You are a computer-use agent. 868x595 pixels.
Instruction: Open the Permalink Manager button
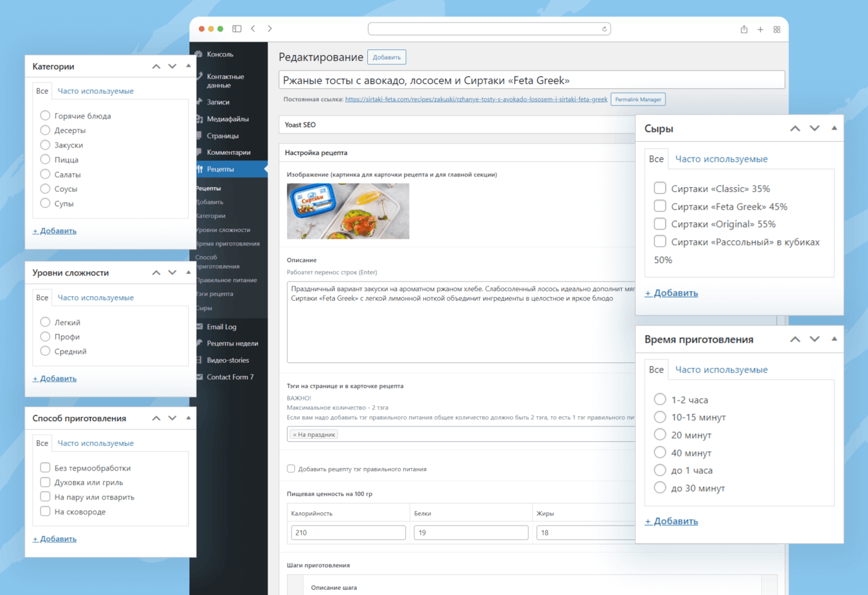[x=638, y=99]
